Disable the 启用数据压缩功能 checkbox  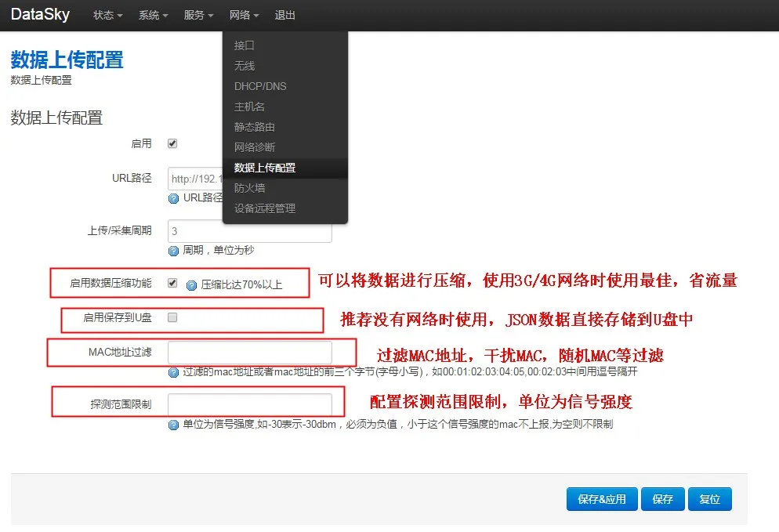click(172, 284)
